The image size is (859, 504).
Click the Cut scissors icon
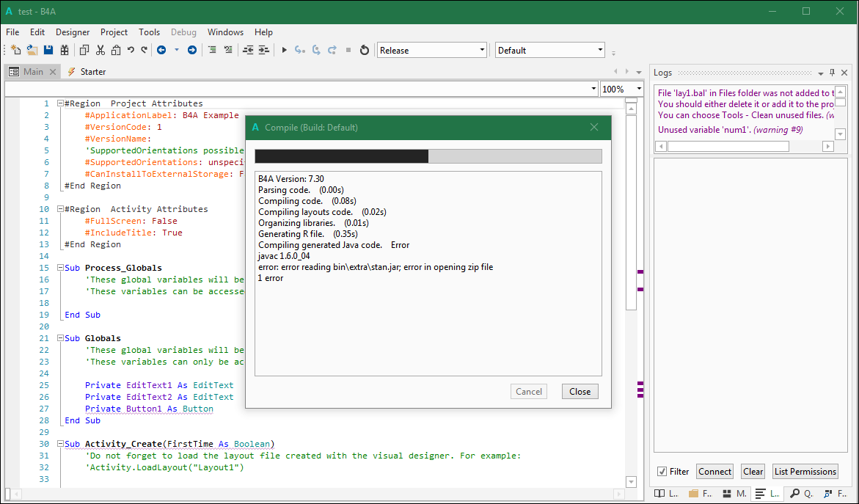pos(100,50)
